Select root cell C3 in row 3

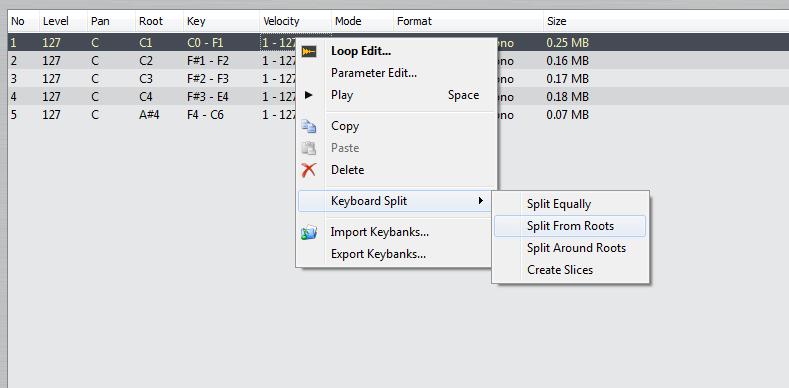[x=146, y=79]
